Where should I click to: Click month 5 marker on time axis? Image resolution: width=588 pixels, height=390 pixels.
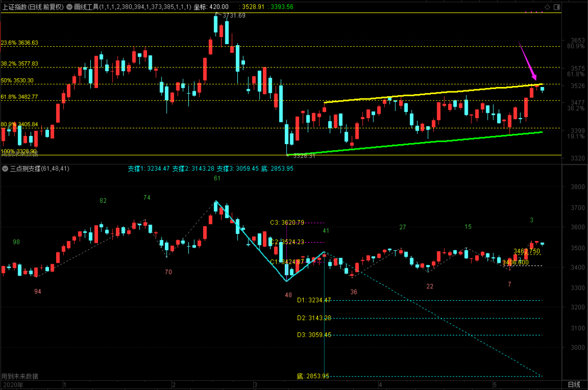click(494, 385)
